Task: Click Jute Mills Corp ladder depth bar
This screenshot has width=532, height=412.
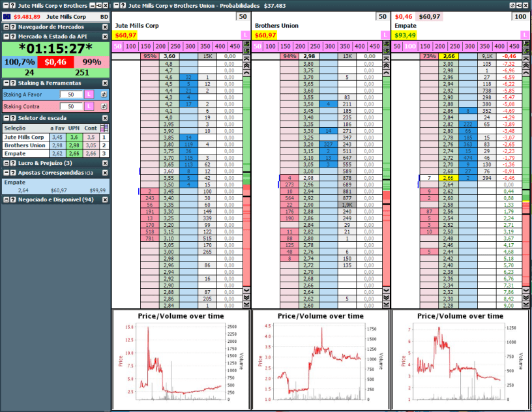Action: (x=246, y=182)
